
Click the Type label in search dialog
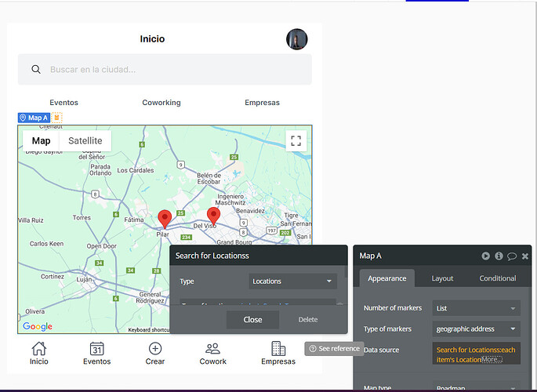coord(187,281)
